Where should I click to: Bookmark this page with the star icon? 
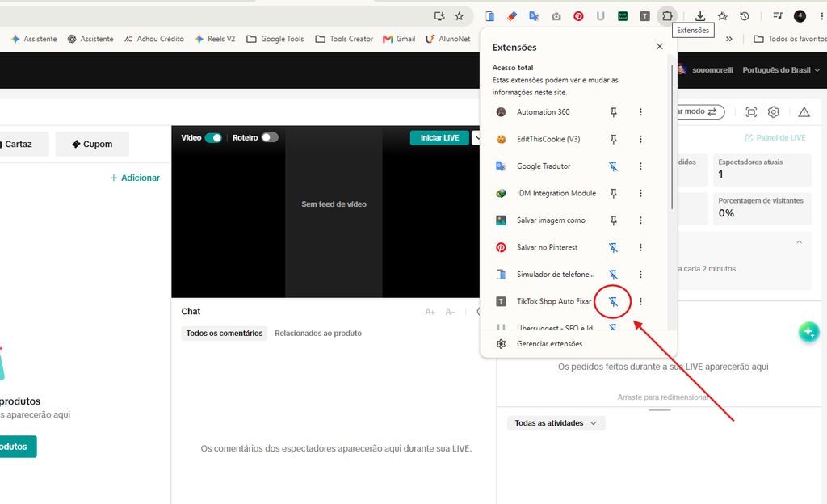pyautogui.click(x=460, y=16)
